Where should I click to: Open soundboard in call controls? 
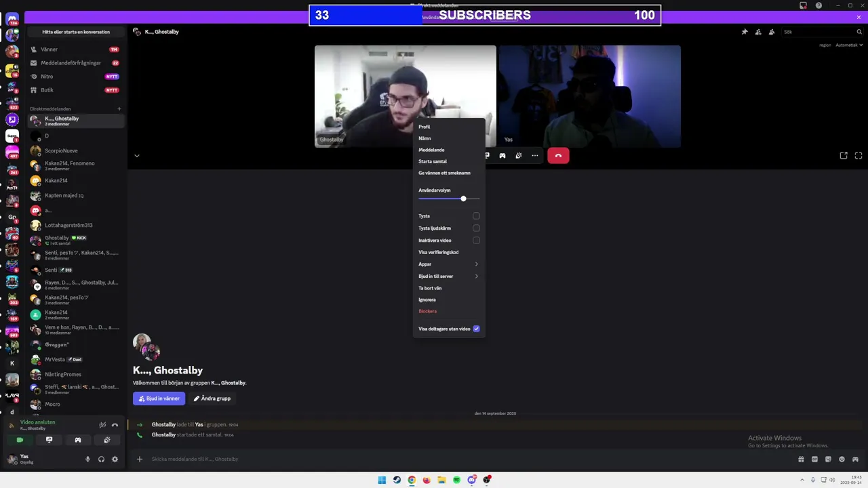pos(519,156)
